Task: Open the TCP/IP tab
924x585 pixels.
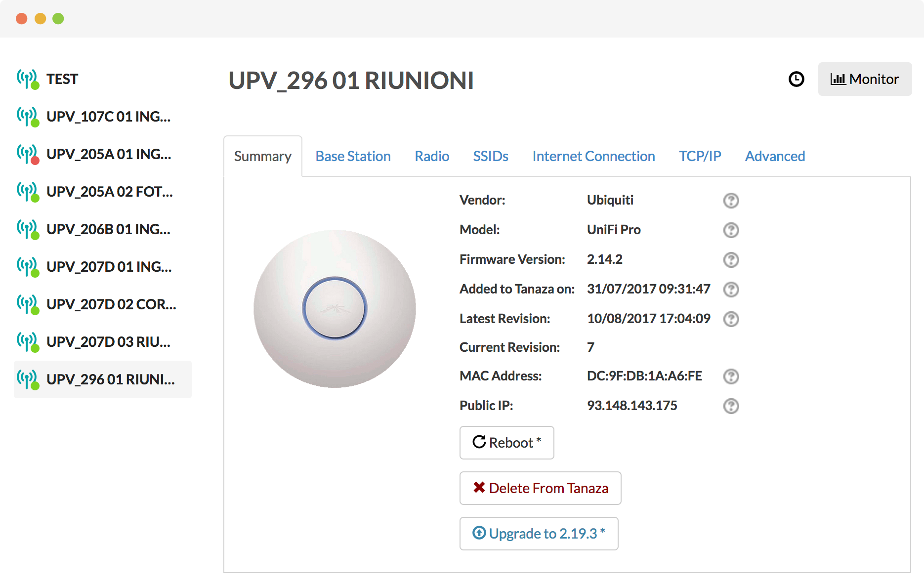Action: click(700, 156)
